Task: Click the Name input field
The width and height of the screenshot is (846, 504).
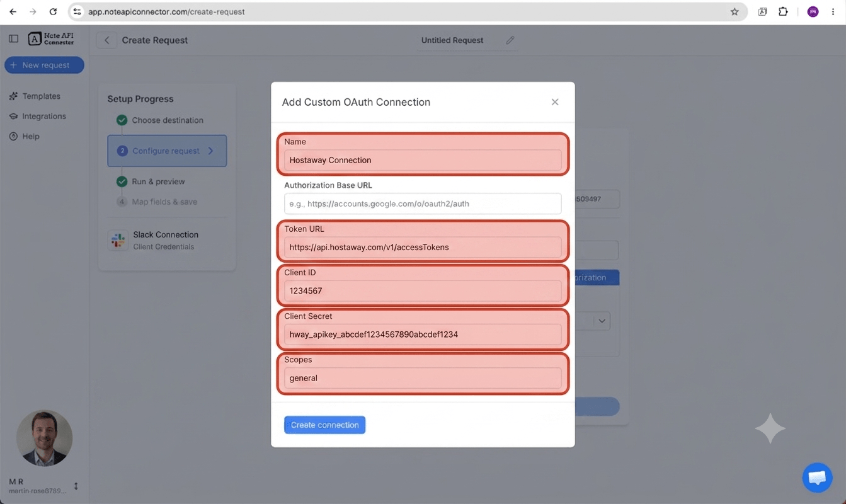Action: click(x=423, y=160)
